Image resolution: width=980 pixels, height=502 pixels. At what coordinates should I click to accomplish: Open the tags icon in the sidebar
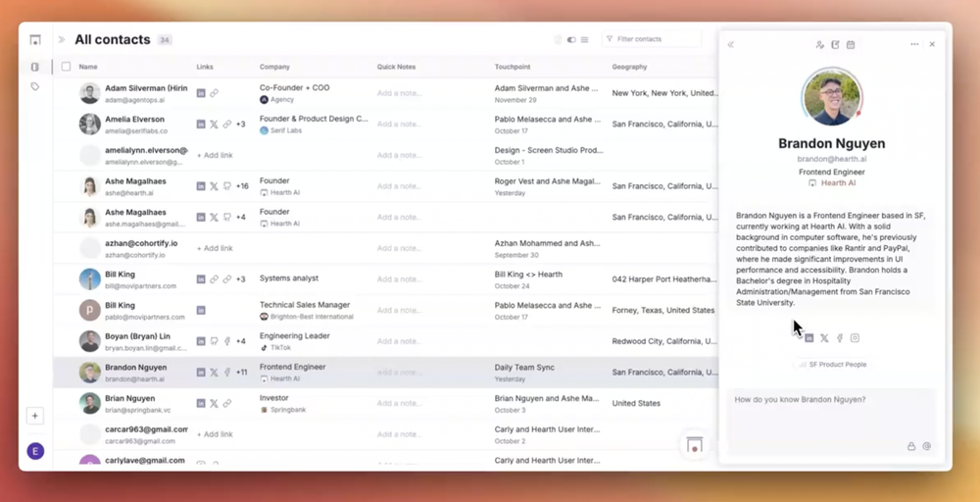coord(35,87)
